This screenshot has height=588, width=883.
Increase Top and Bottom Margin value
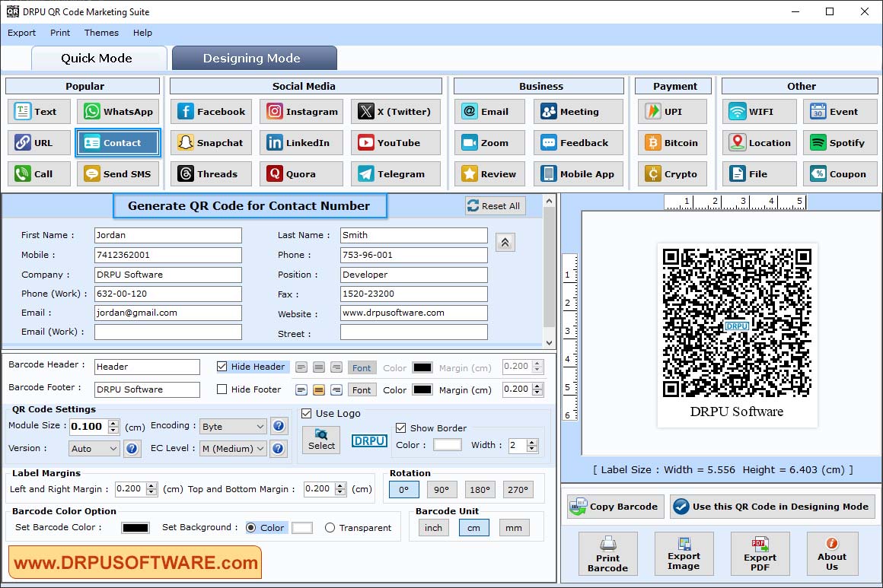tap(340, 486)
